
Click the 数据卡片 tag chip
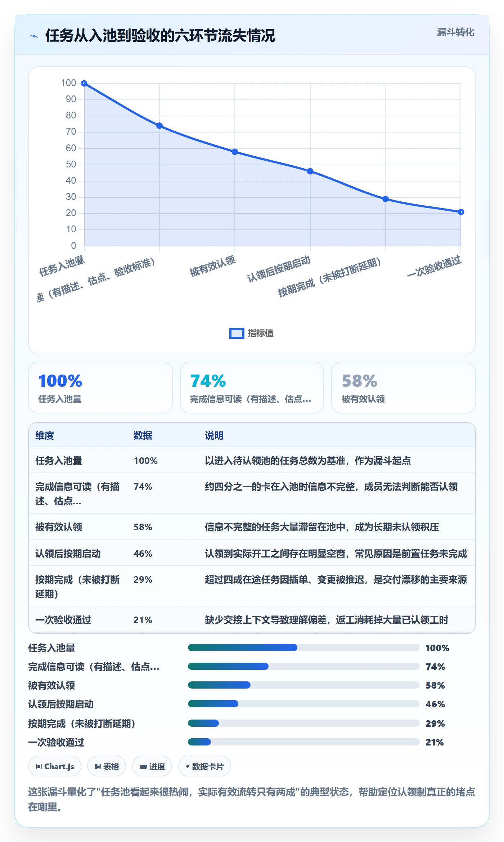(x=204, y=766)
